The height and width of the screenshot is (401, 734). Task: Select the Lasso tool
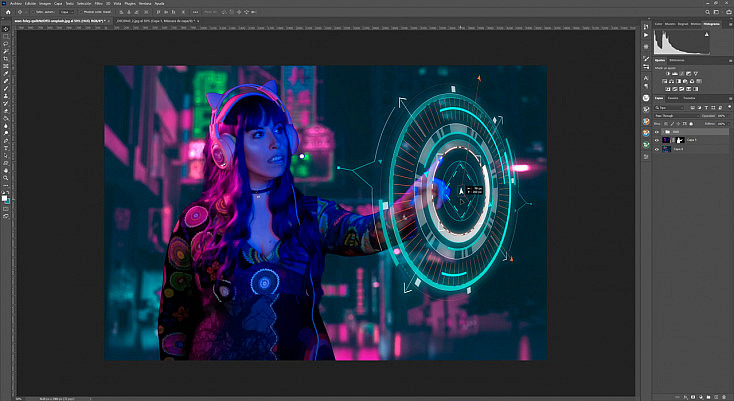6,44
